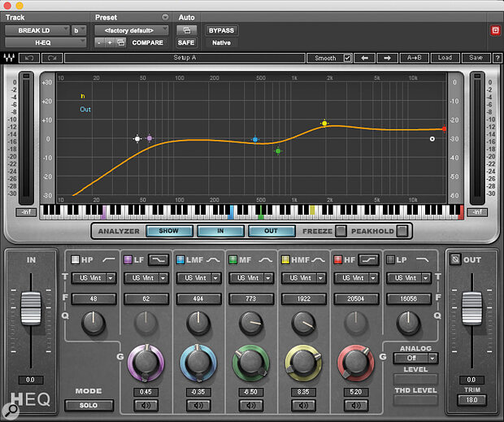Open MF filter type US Mnt dropdown
Image resolution: width=504 pixels, height=422 pixels.
(x=251, y=278)
